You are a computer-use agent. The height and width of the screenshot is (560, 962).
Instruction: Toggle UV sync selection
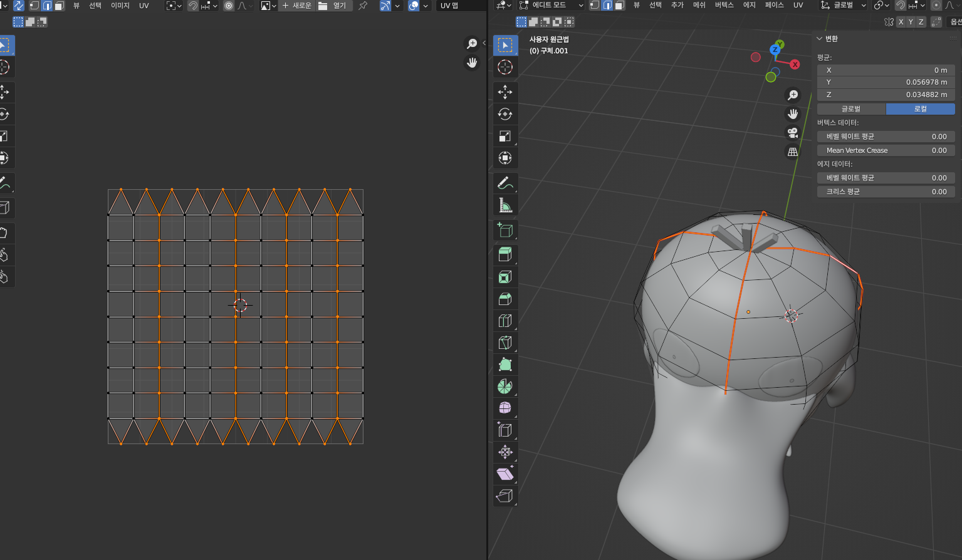(18, 6)
